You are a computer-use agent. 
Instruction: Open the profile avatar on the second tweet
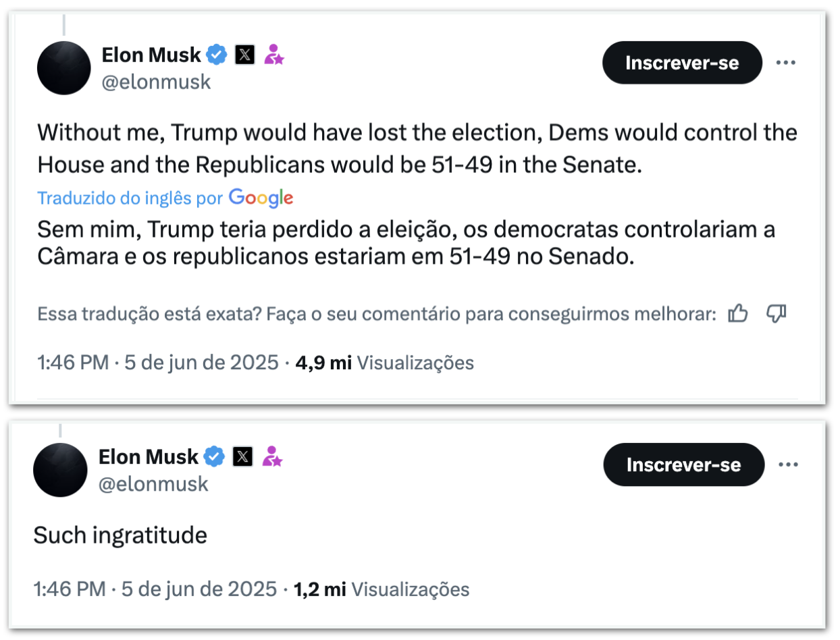point(61,470)
